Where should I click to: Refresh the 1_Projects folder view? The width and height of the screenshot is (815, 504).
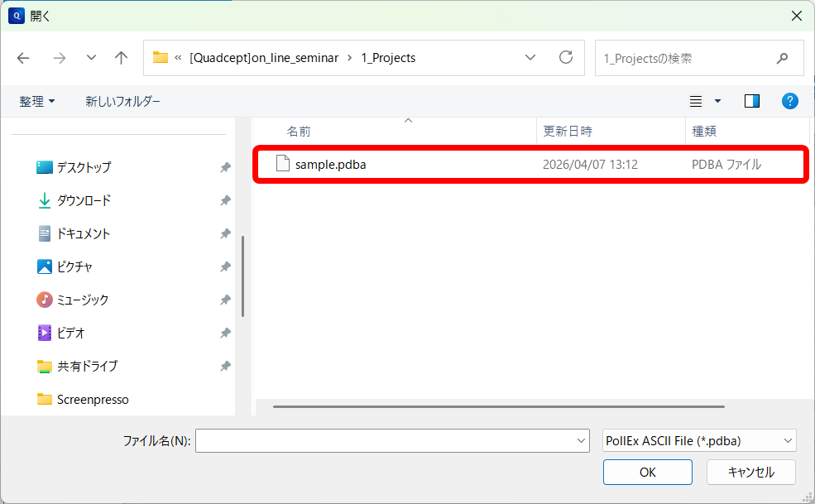click(566, 58)
